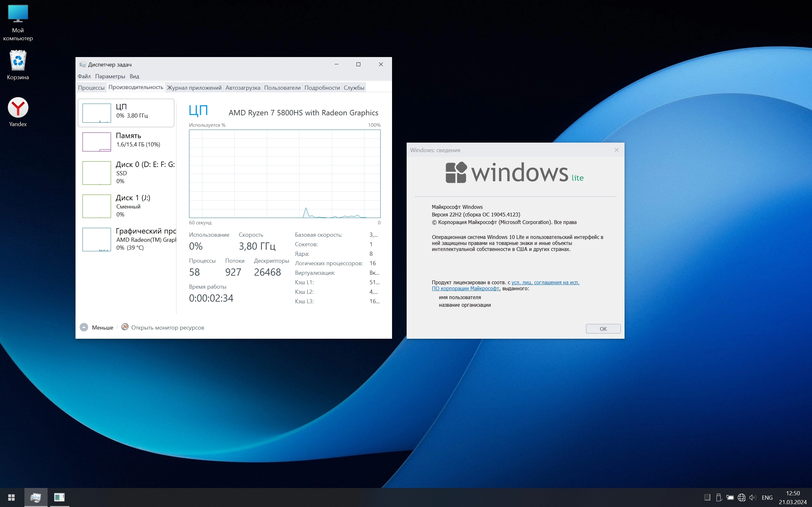Open the Файл menu
The height and width of the screenshot is (507, 812).
coord(84,76)
